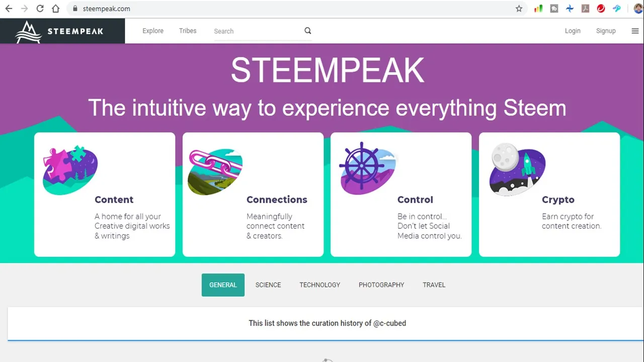This screenshot has width=644, height=362.
Task: Click 'The intuitive way to experience everything Steem'
Action: pos(327,108)
